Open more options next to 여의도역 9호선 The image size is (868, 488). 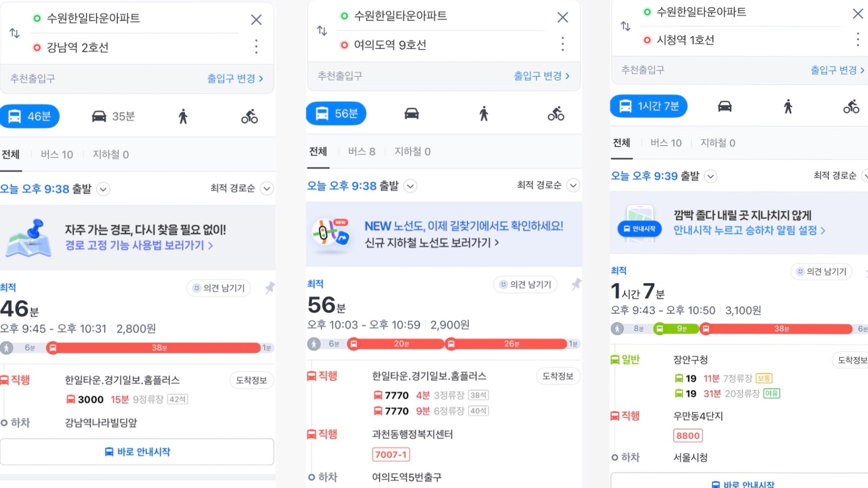click(563, 44)
